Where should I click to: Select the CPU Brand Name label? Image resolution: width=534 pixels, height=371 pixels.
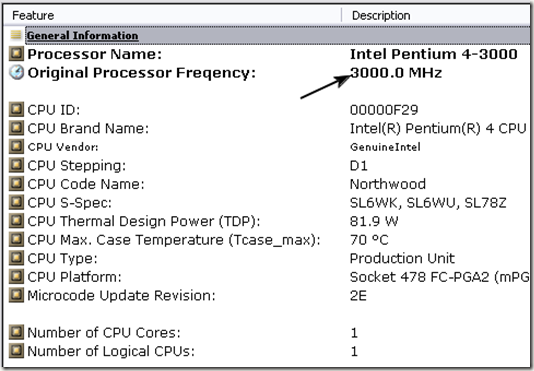point(88,128)
